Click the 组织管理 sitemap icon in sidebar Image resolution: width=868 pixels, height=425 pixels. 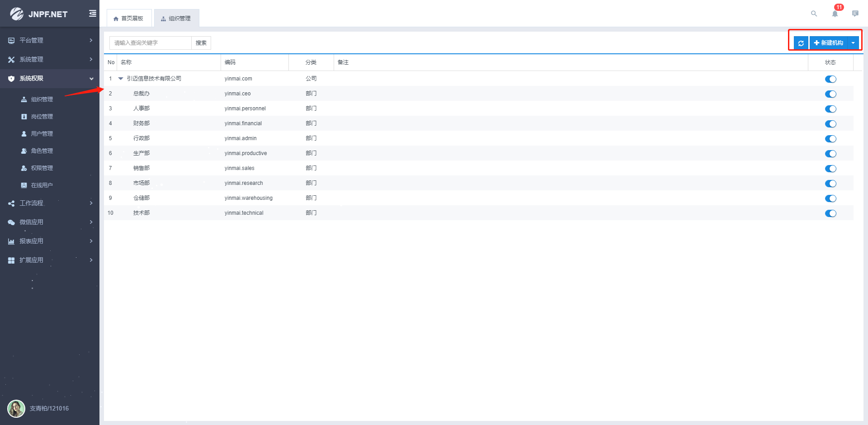(x=24, y=99)
